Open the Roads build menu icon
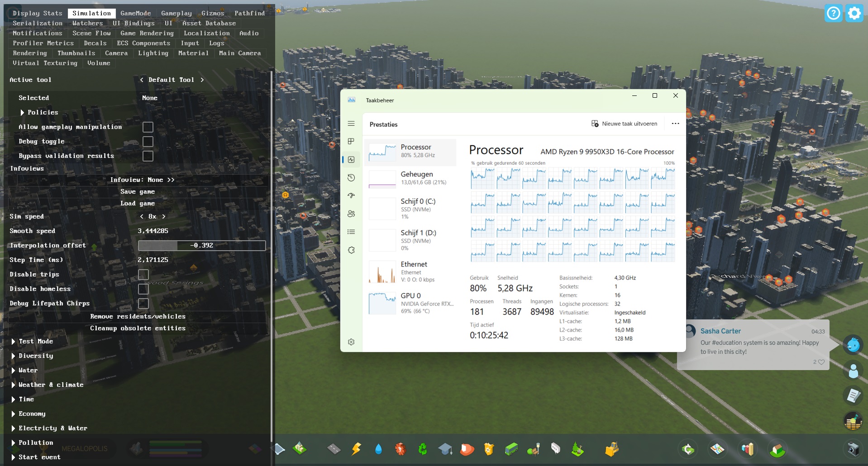This screenshot has width=868, height=466. 334,449
